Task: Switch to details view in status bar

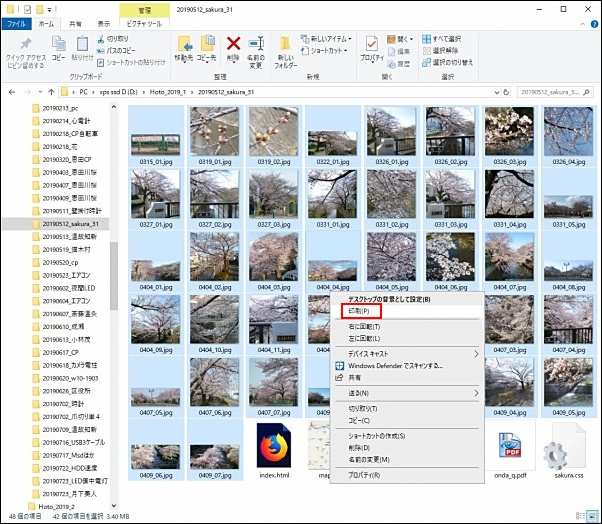Action: pyautogui.click(x=579, y=517)
